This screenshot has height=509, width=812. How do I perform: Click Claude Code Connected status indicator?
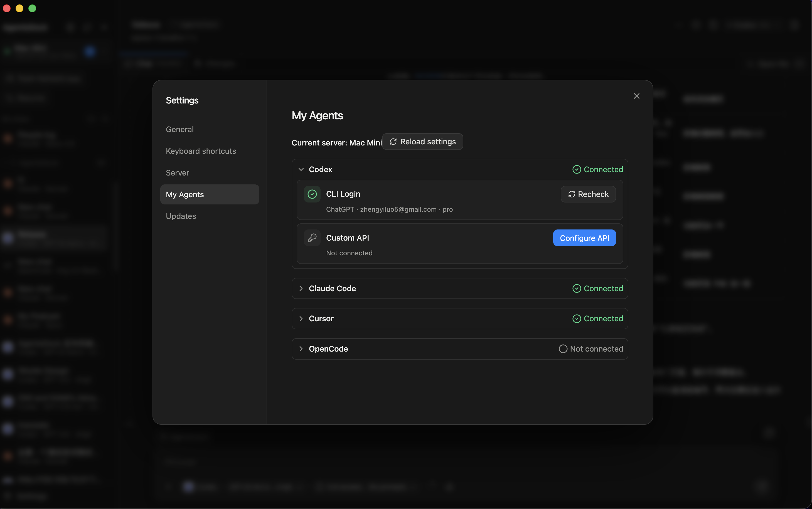(x=597, y=288)
